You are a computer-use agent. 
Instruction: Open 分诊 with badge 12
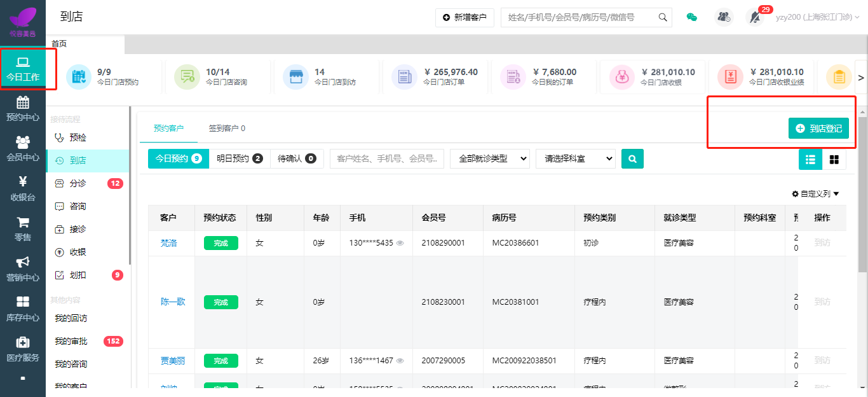point(88,183)
